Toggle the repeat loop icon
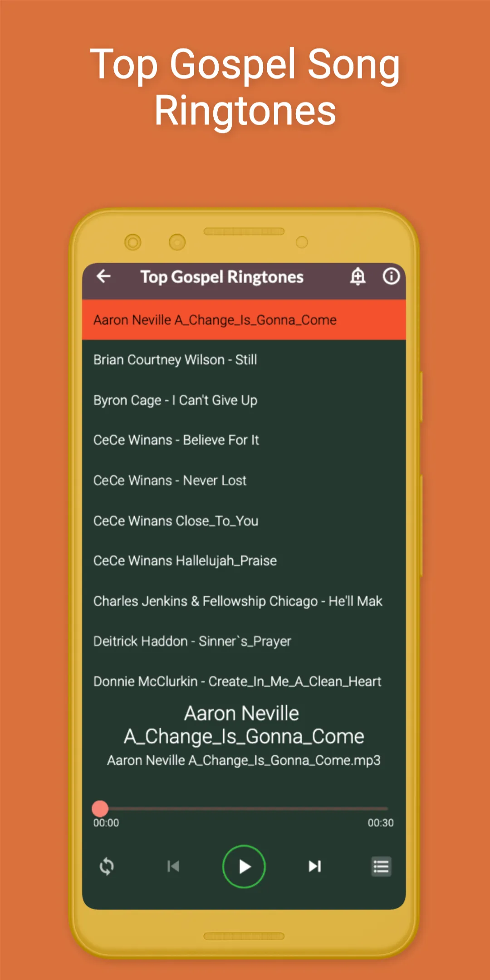 pyautogui.click(x=107, y=867)
